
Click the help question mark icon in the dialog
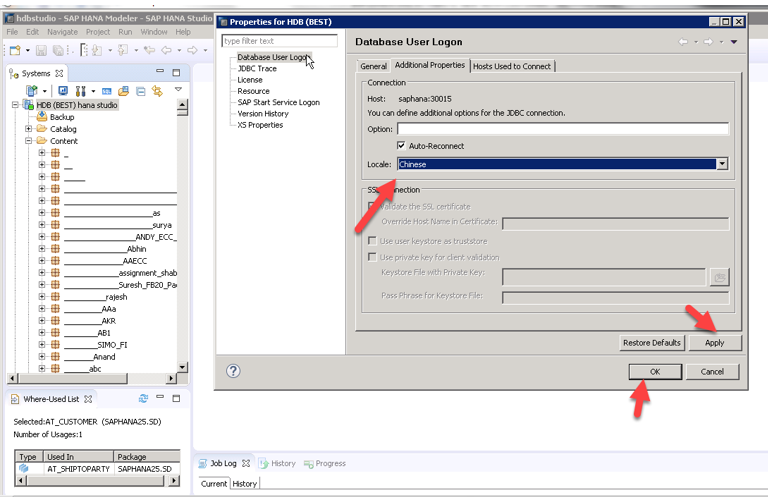(233, 371)
